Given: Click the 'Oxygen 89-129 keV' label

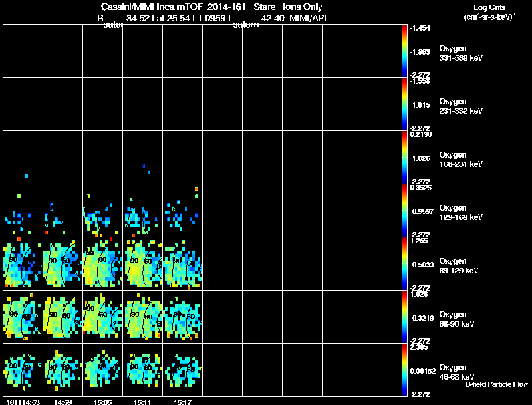Looking at the screenshot, I should pos(459,266).
